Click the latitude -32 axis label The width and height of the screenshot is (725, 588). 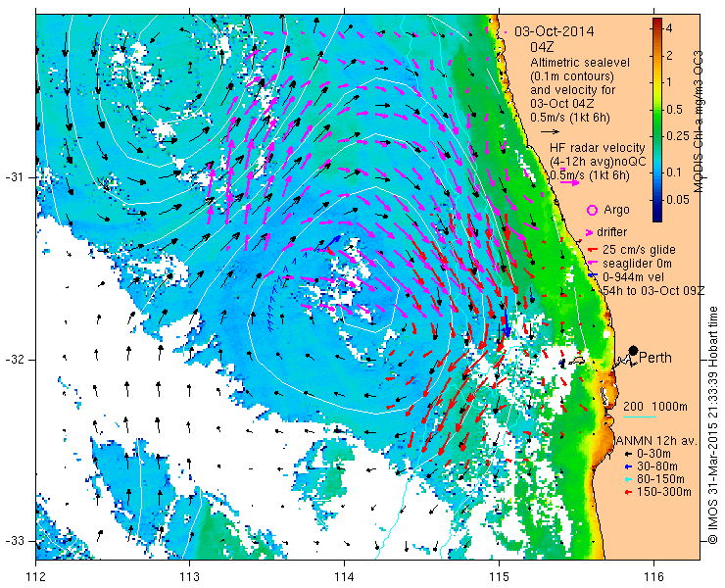click(x=14, y=360)
